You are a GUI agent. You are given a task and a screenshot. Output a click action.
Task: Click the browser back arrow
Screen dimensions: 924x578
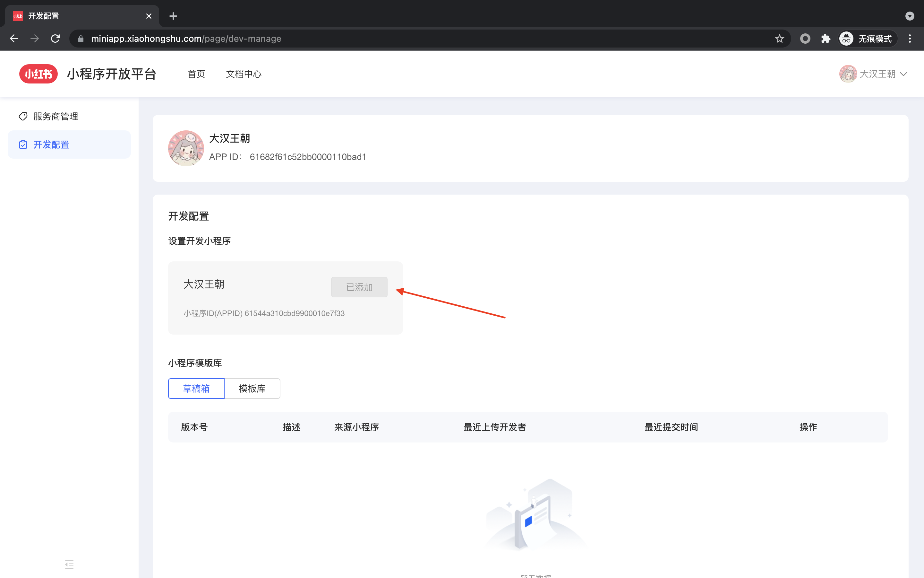[14, 39]
